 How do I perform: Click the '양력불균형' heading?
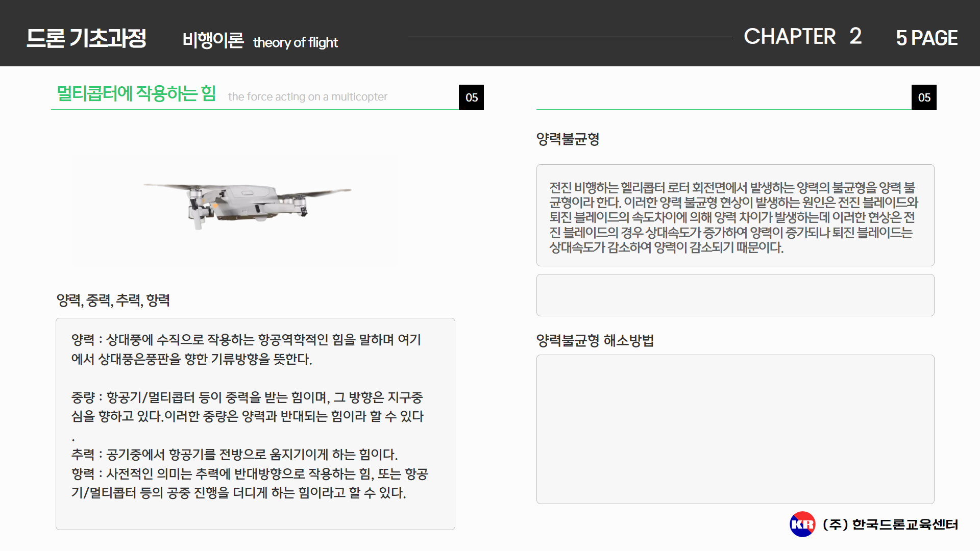coord(568,139)
